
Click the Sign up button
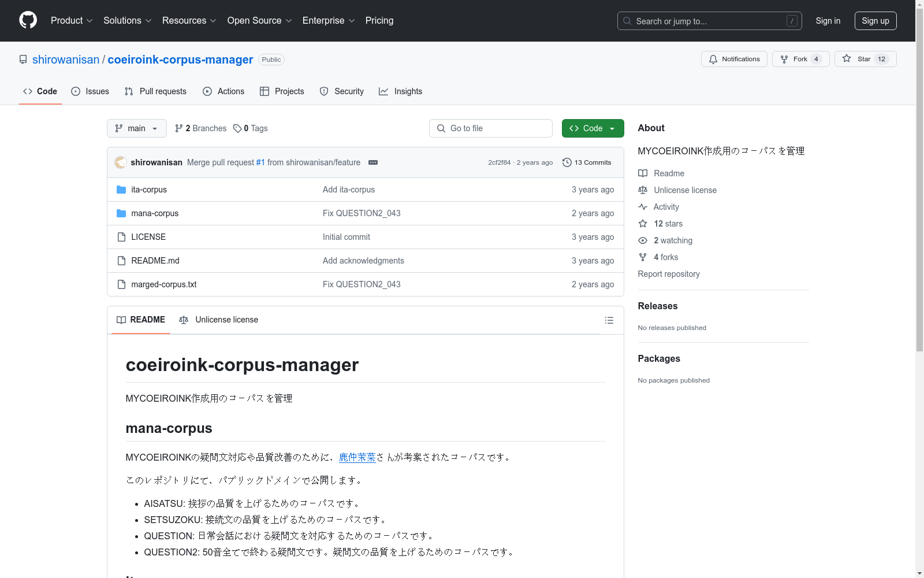pos(875,21)
